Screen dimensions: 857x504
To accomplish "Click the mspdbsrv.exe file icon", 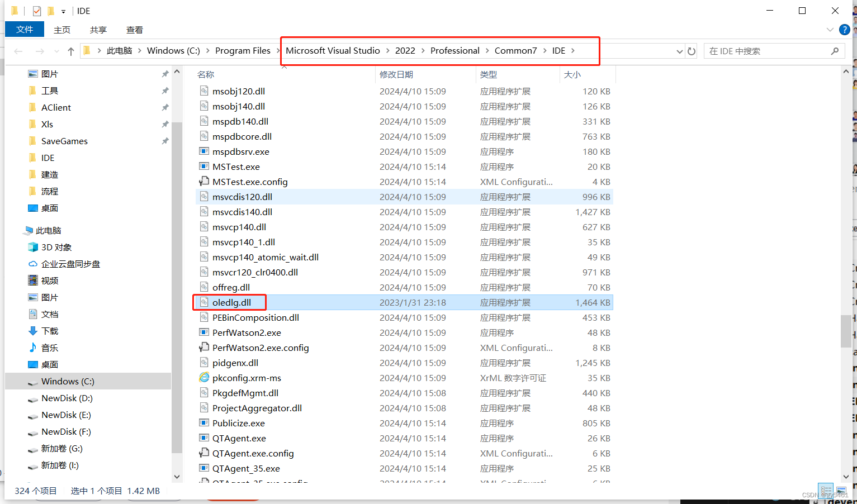I will 204,151.
